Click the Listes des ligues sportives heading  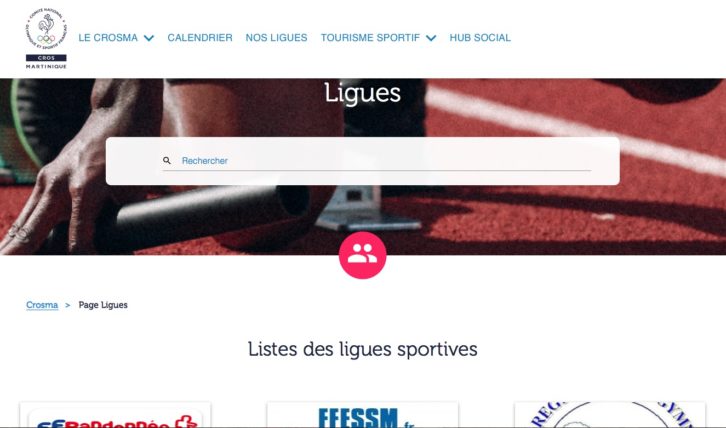tap(363, 349)
